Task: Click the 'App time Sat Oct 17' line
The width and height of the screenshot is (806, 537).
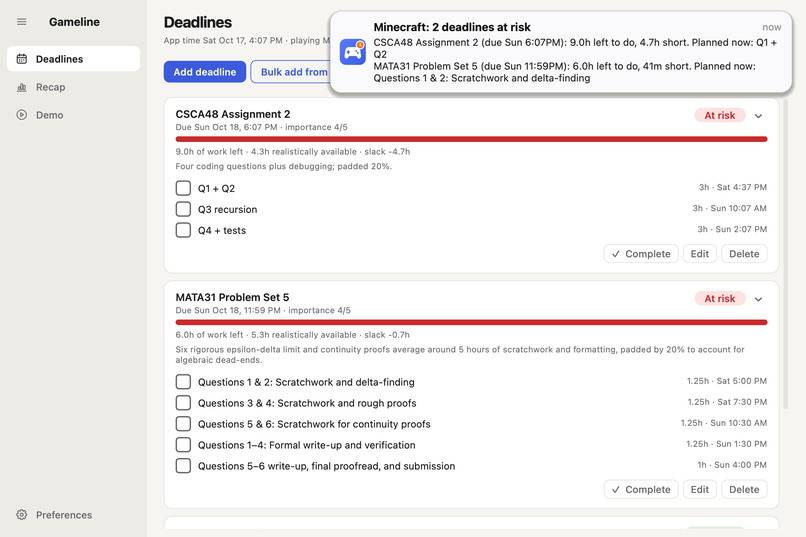Action: click(x=247, y=41)
